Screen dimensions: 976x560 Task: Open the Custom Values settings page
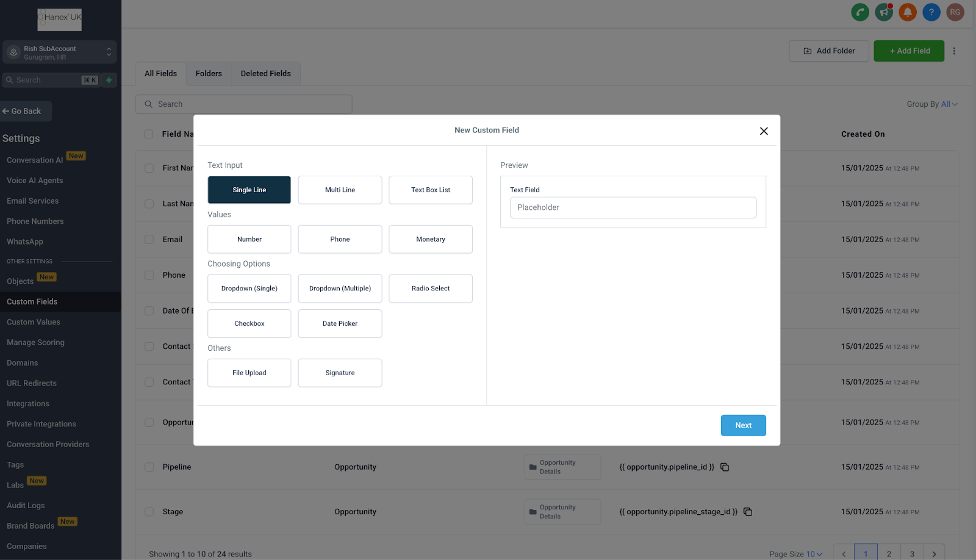coord(34,322)
